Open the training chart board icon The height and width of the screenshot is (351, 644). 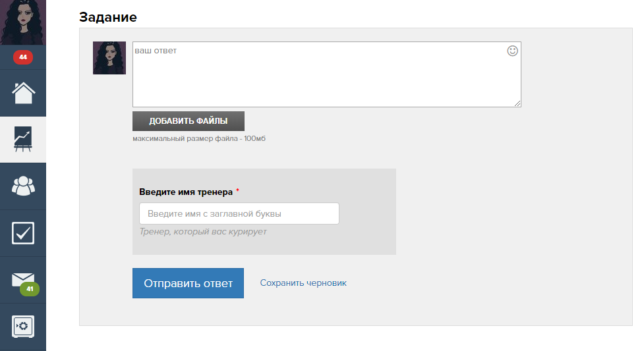23,139
